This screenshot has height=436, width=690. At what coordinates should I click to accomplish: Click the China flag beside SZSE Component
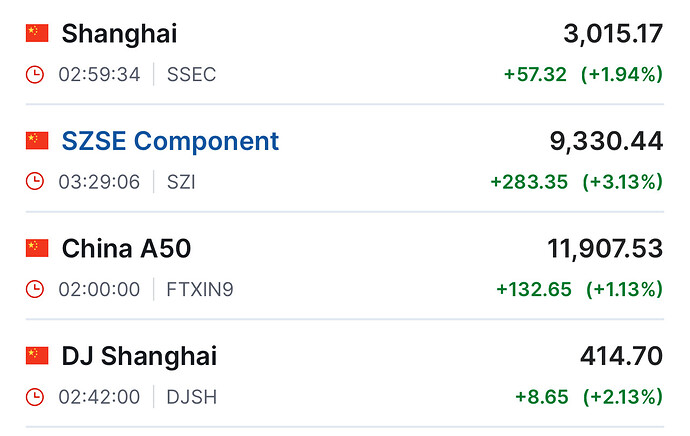coord(37,141)
